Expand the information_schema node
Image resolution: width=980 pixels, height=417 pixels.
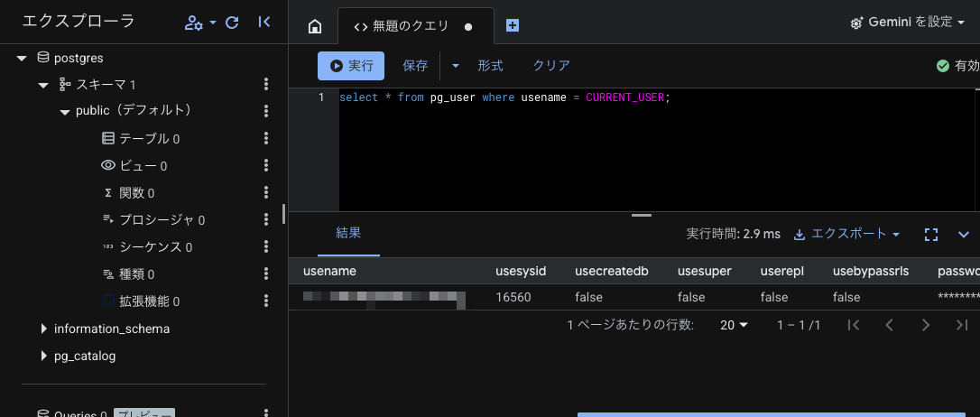tap(43, 329)
